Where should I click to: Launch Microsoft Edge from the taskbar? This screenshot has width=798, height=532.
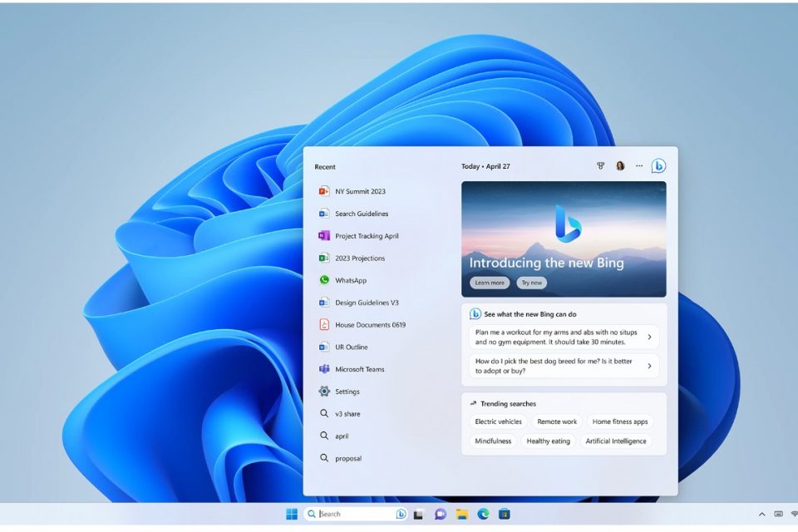483,515
